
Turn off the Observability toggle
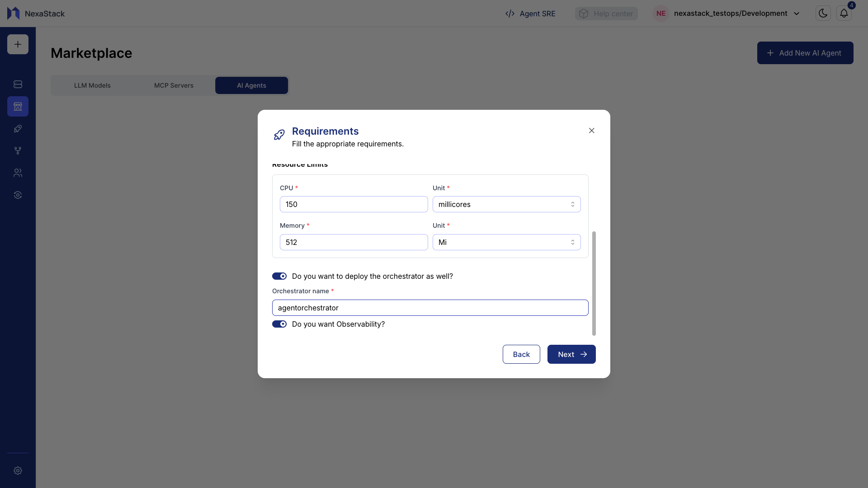279,324
